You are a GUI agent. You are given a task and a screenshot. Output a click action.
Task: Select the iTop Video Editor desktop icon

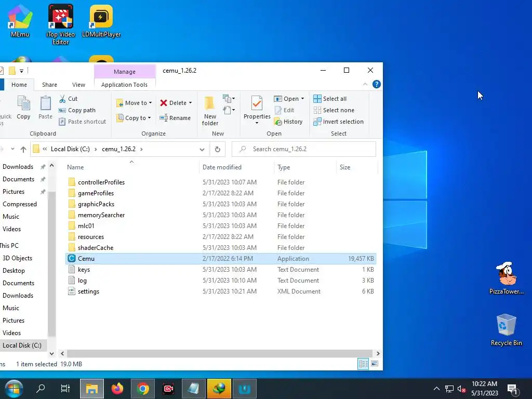coord(60,24)
